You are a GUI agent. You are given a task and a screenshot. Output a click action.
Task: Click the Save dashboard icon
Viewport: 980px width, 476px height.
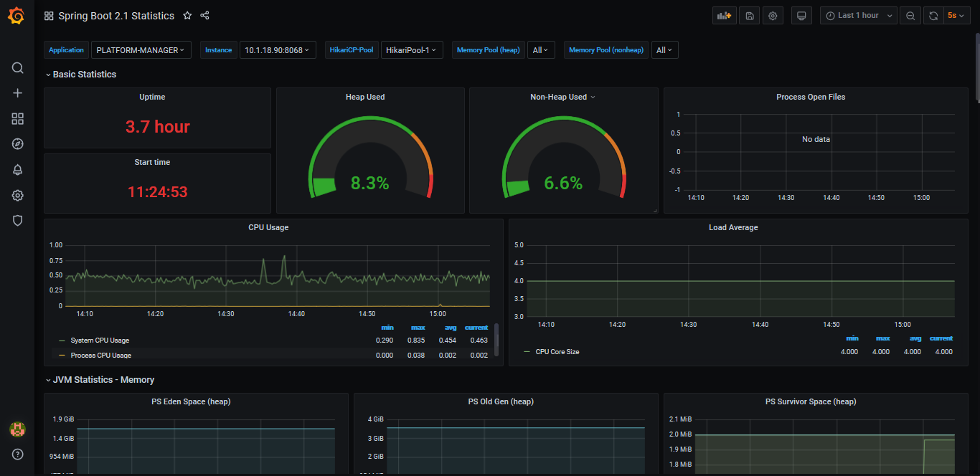coord(750,16)
